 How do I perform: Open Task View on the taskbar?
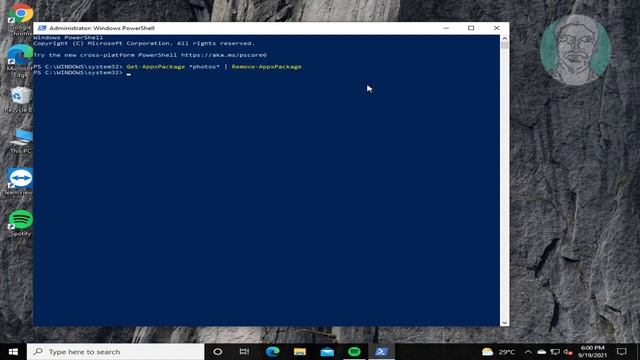(244, 352)
